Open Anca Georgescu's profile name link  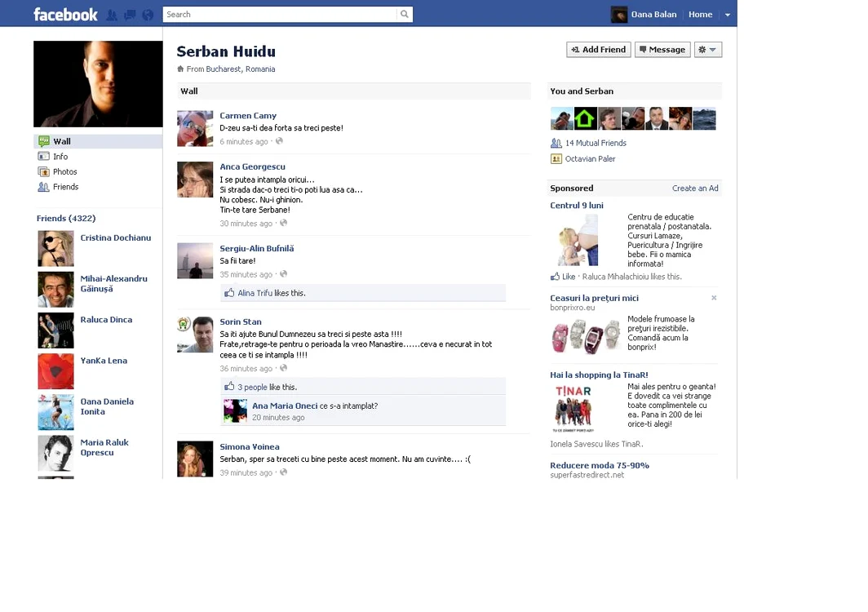coord(252,166)
